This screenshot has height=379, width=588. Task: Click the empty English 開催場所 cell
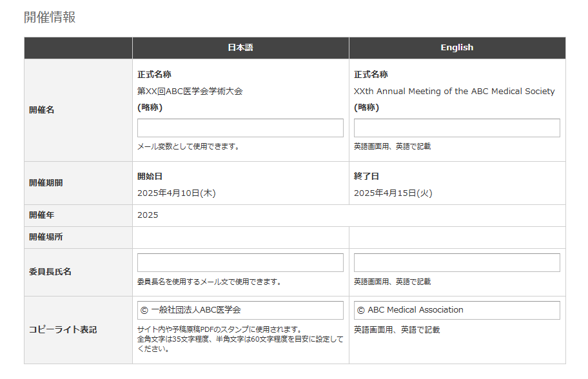[456, 237]
